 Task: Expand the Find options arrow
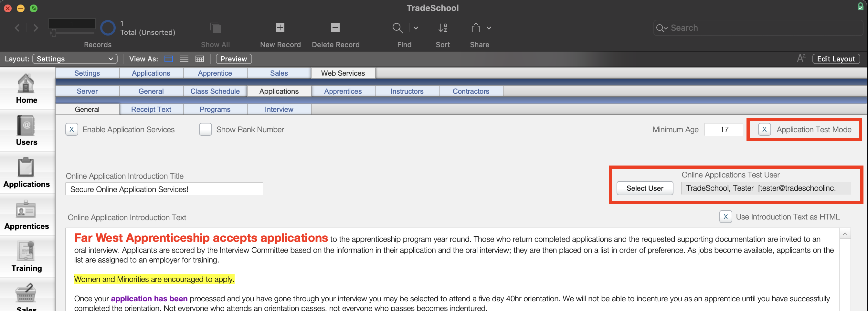416,28
